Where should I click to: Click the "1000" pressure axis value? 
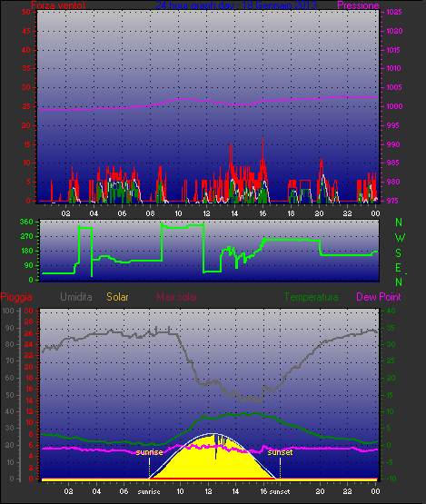(x=394, y=106)
